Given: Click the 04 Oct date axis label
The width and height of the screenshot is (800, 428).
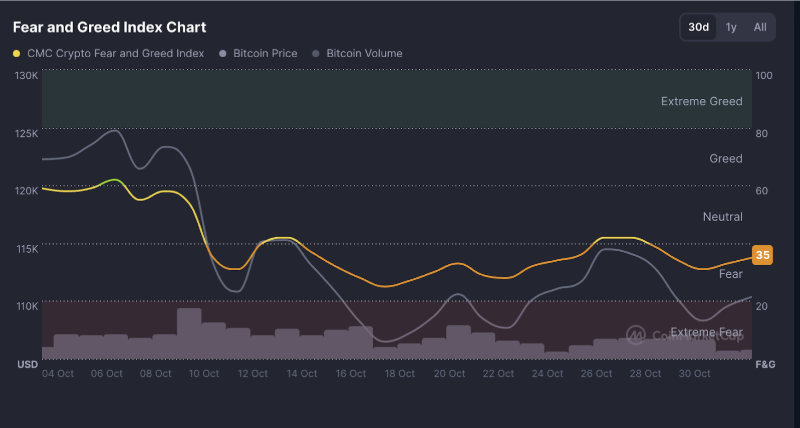Looking at the screenshot, I should pyautogui.click(x=58, y=373).
